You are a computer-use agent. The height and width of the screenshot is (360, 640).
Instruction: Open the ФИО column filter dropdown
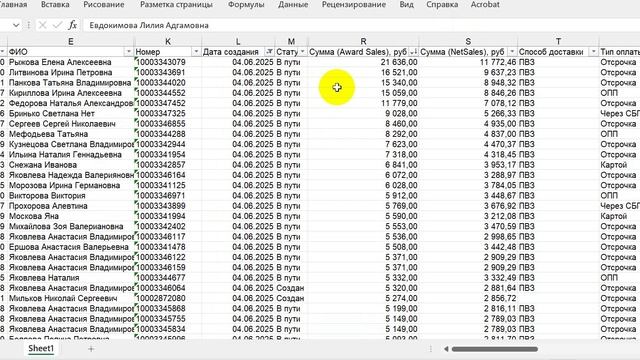(x=129, y=52)
